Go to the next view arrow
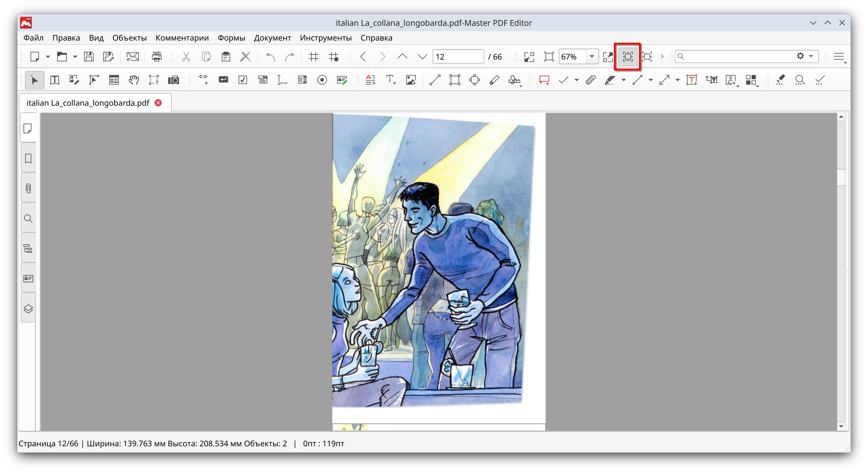The height and width of the screenshot is (473, 868). pyautogui.click(x=382, y=57)
